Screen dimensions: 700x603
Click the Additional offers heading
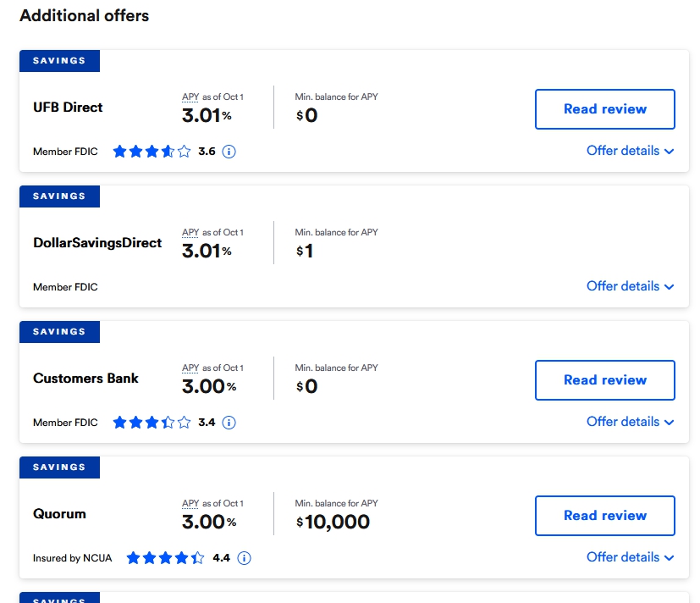(x=85, y=15)
